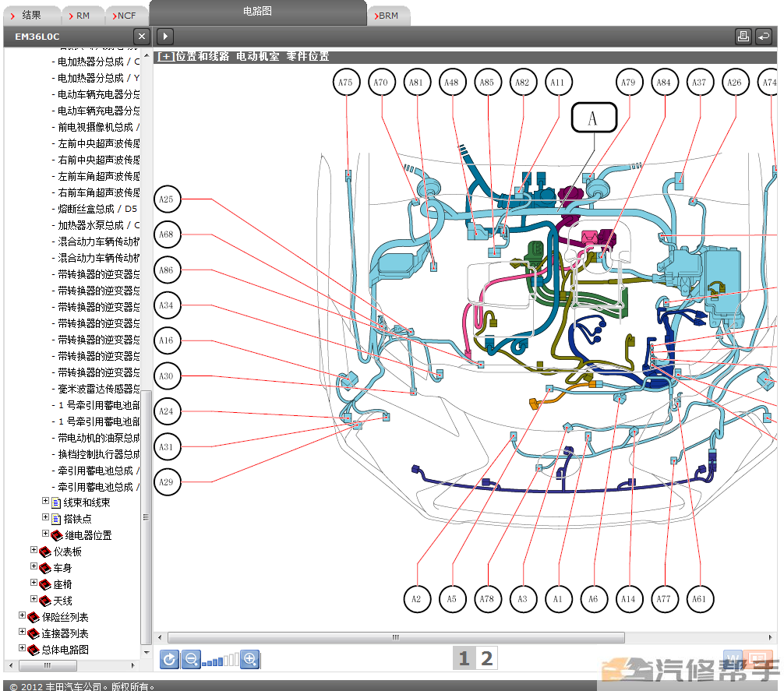Viewport: 784px width, 691px height.
Task: Click the reset view refresh icon
Action: pyautogui.click(x=169, y=660)
